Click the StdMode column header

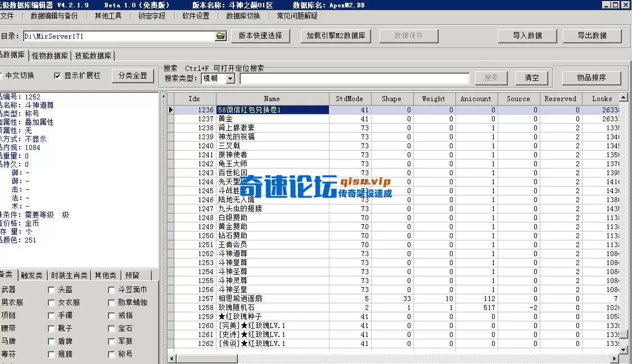pyautogui.click(x=349, y=99)
